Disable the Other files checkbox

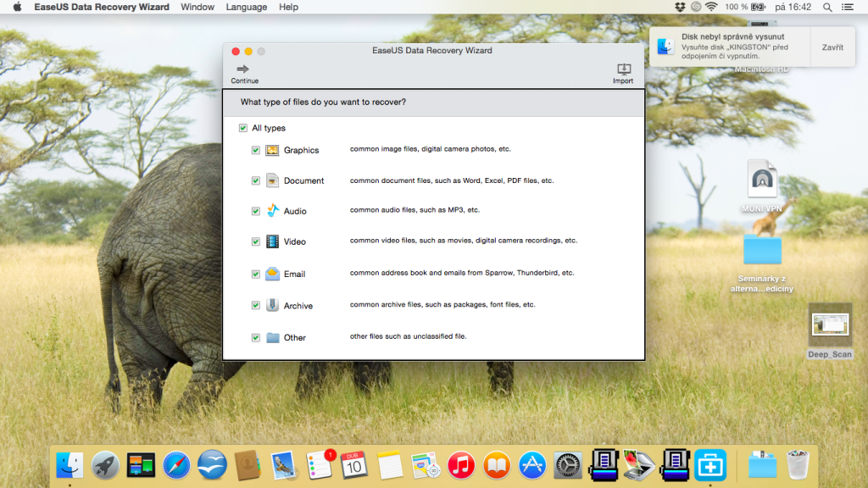256,337
